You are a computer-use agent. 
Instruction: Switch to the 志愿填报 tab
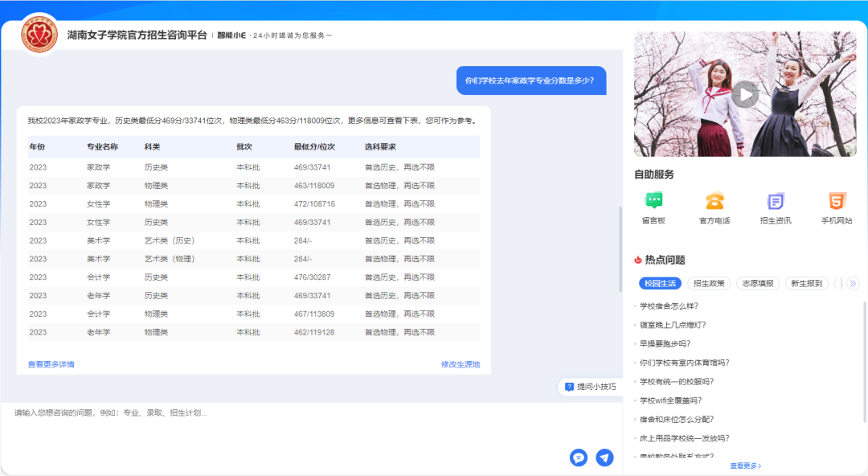pos(757,283)
